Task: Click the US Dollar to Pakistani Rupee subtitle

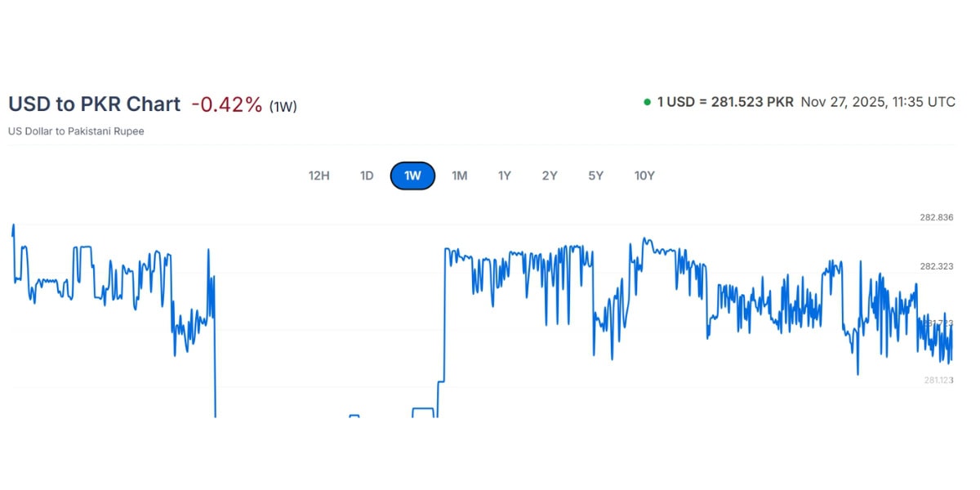Action: (76, 131)
